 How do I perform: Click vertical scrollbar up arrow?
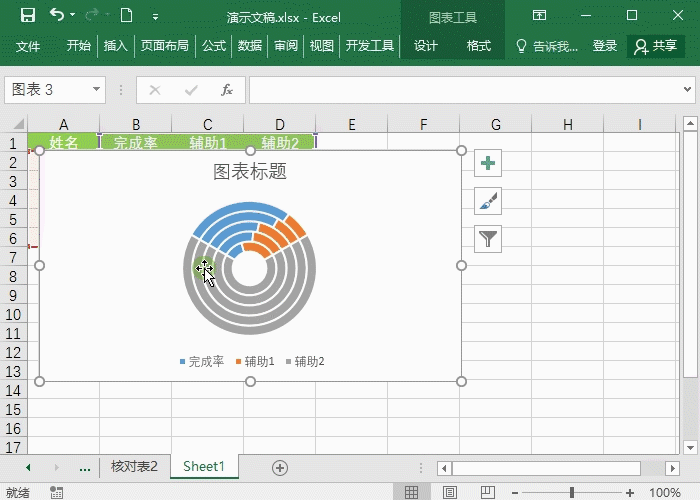(690, 123)
